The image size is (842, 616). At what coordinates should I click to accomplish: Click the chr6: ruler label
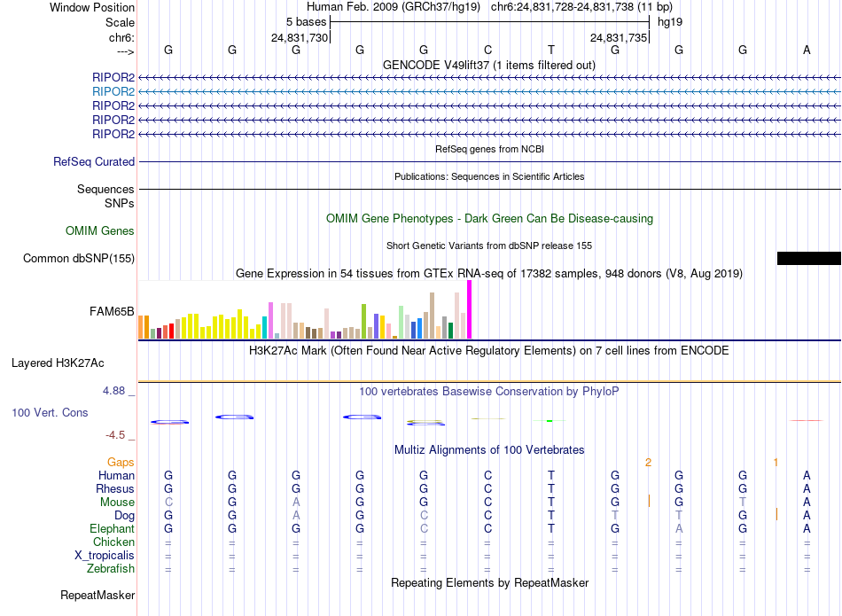click(x=121, y=37)
